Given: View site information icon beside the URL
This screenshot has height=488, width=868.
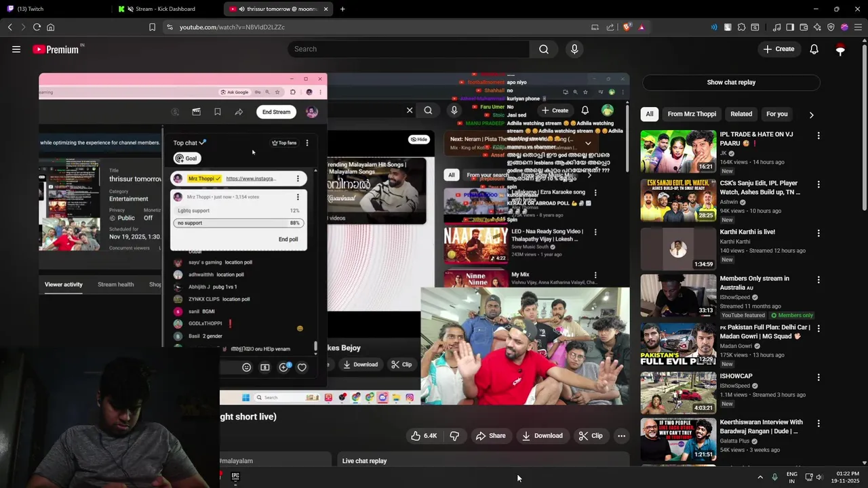Looking at the screenshot, I should pos(170,27).
